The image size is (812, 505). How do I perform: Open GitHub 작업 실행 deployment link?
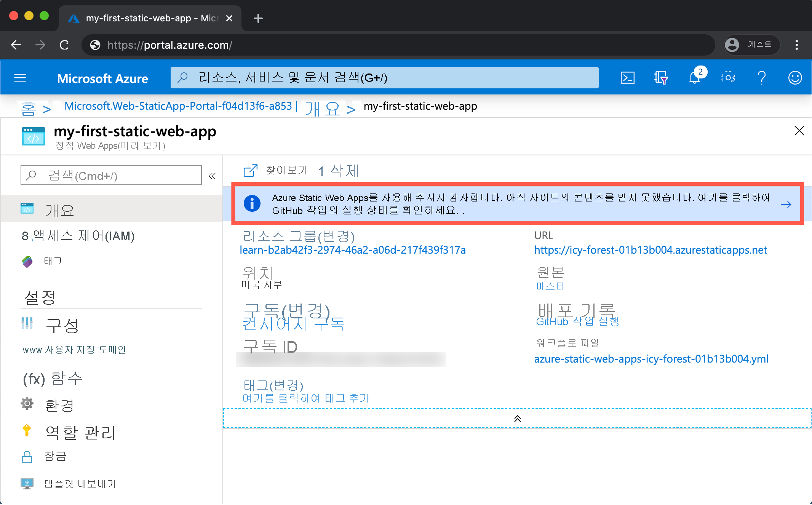[577, 321]
